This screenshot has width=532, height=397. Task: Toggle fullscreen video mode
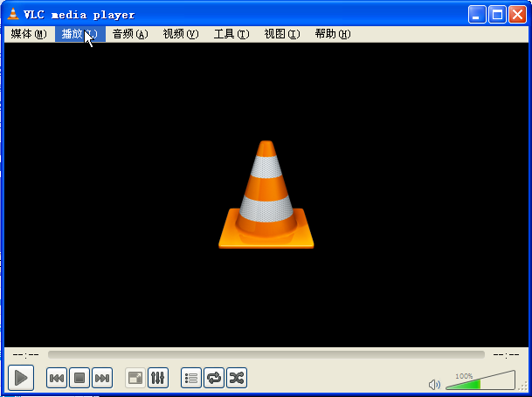click(135, 378)
